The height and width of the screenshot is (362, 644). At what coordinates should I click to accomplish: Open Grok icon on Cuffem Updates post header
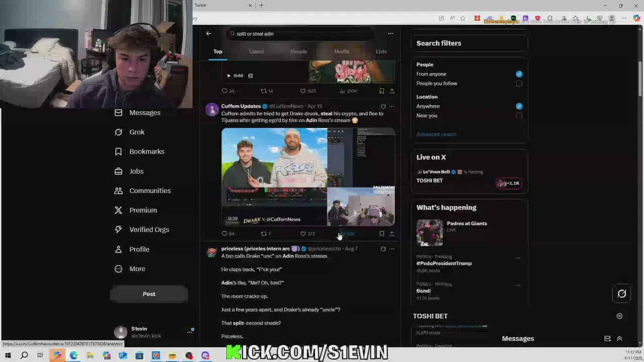(x=383, y=107)
